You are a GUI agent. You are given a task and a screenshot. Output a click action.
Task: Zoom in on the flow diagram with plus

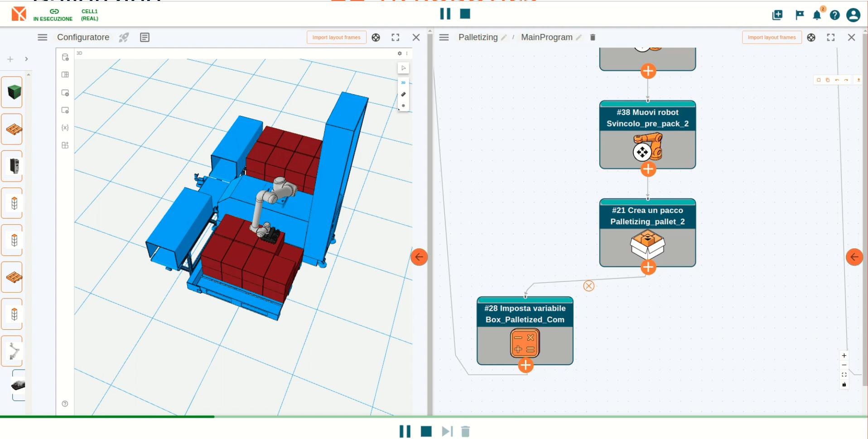[844, 356]
